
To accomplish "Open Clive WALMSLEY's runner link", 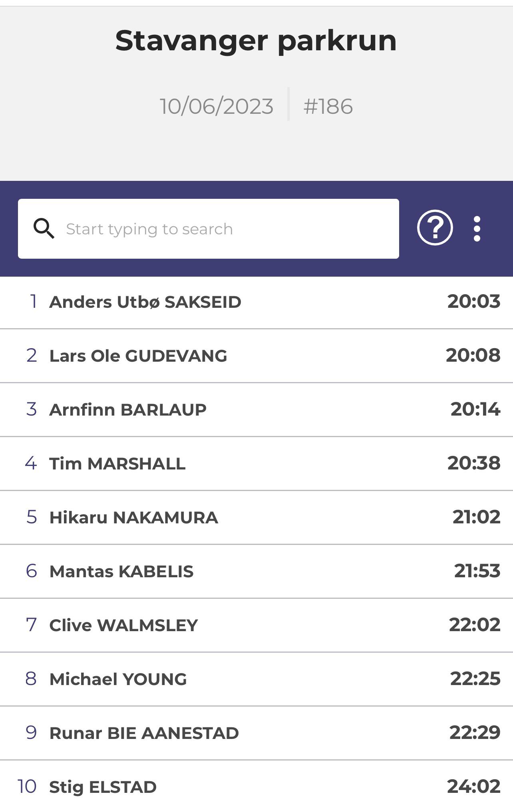I will coord(123,626).
